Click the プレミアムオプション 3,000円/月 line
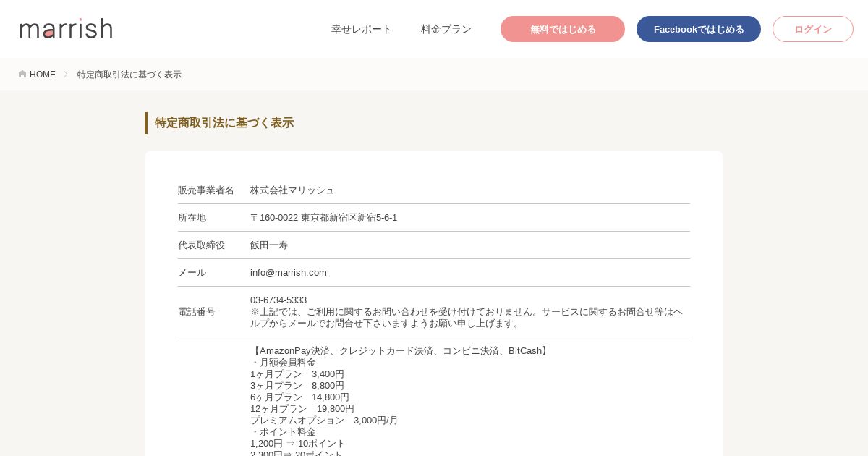Image resolution: width=868 pixels, height=456 pixels. [x=324, y=421]
